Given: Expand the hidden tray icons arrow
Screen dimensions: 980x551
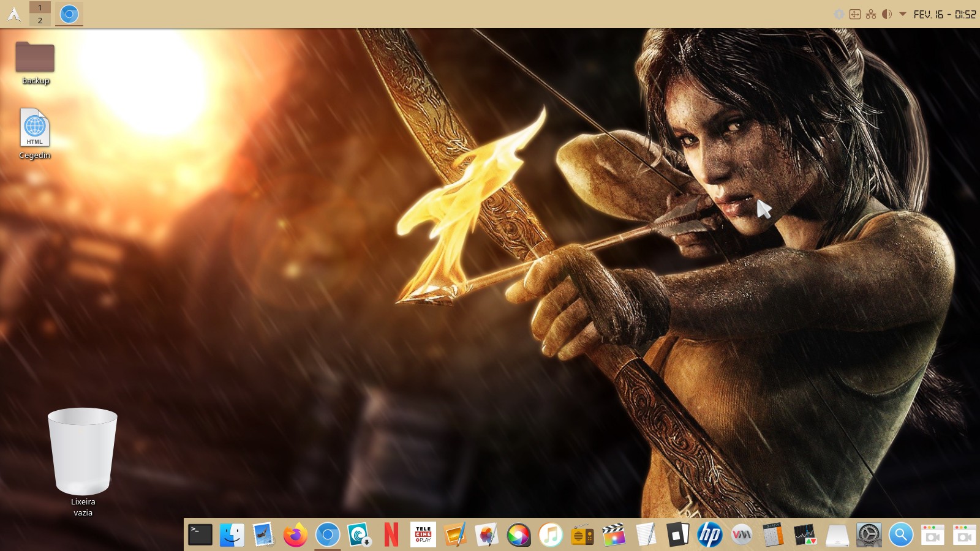Looking at the screenshot, I should coord(902,14).
